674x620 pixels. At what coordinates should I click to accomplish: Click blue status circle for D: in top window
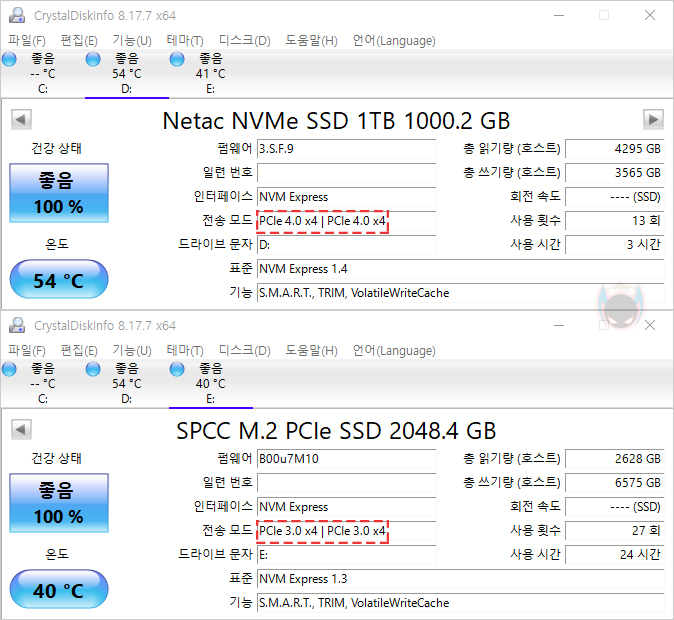pos(93,59)
